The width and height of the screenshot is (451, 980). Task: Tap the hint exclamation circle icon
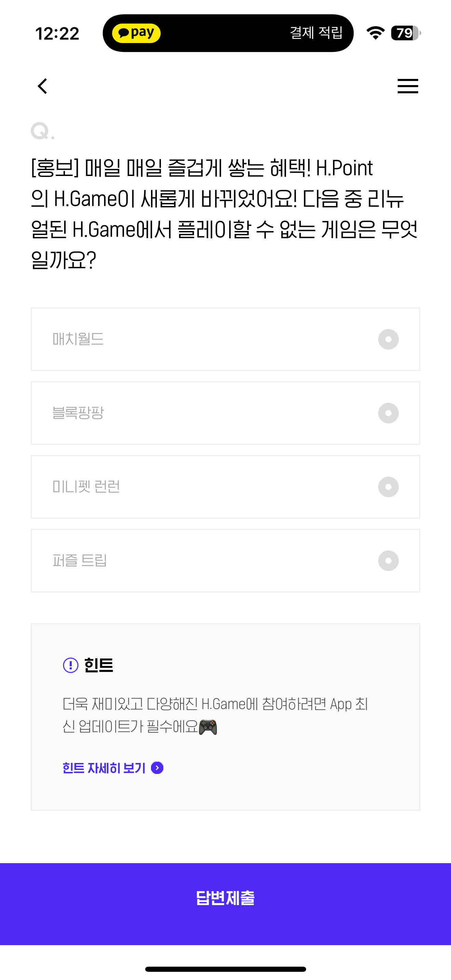[x=71, y=665]
